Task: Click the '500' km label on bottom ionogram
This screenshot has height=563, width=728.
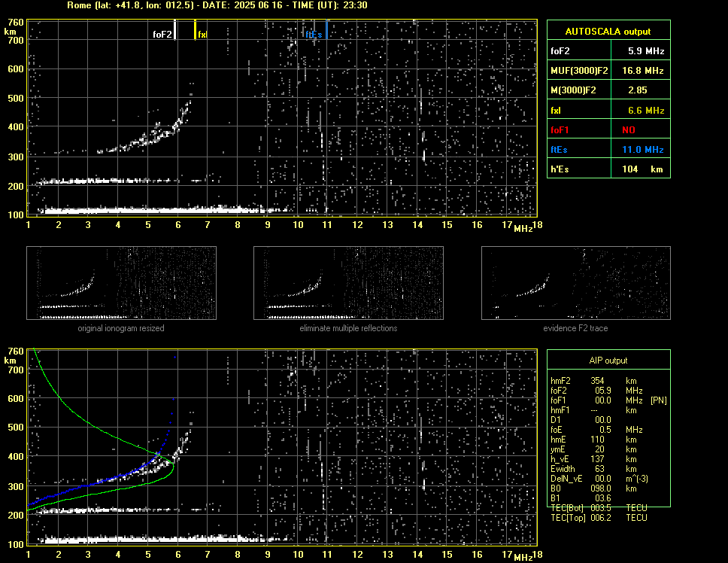Action: coord(16,428)
